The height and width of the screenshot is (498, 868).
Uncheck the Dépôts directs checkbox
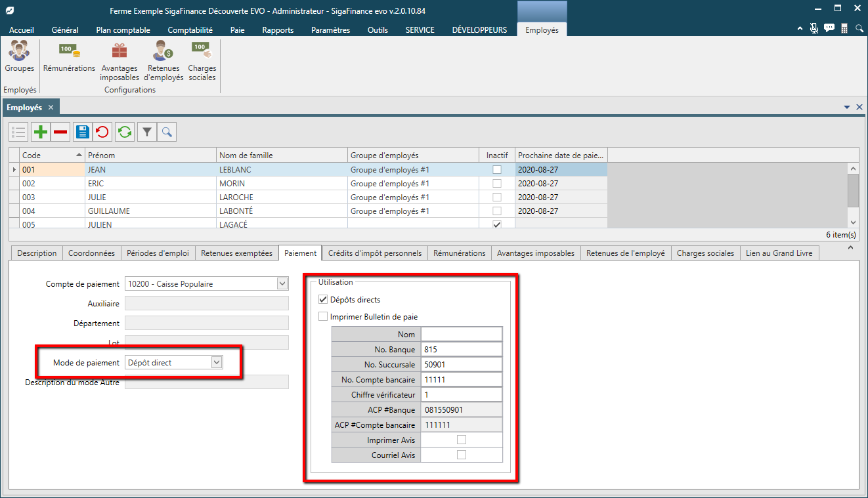pyautogui.click(x=323, y=300)
